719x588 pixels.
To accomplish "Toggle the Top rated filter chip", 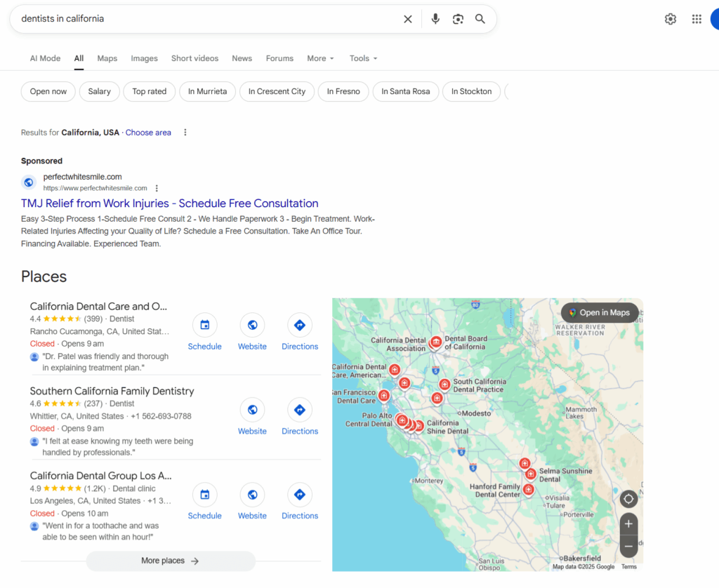I will 150,92.
